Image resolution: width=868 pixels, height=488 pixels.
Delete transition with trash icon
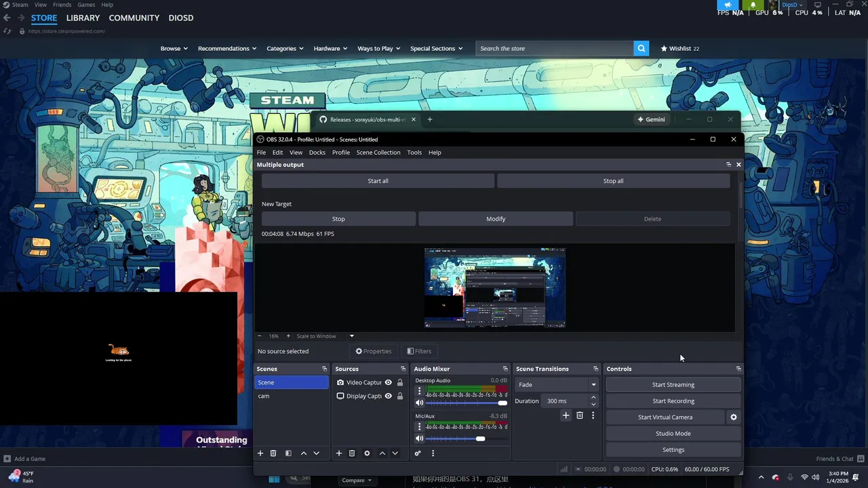click(579, 415)
